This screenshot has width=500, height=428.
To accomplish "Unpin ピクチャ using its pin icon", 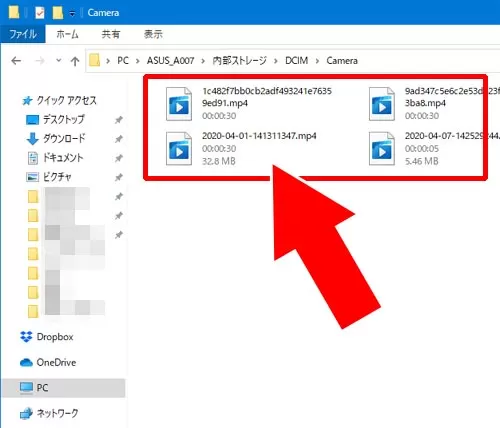I will click(119, 177).
